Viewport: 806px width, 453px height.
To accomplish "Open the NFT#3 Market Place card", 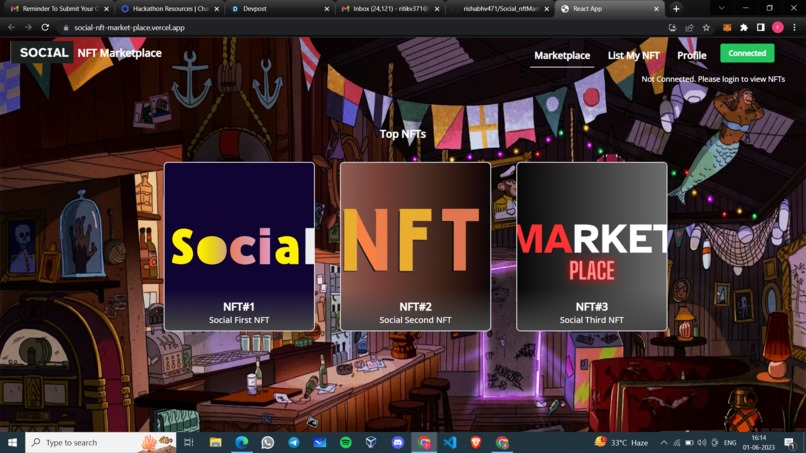I will [x=592, y=246].
